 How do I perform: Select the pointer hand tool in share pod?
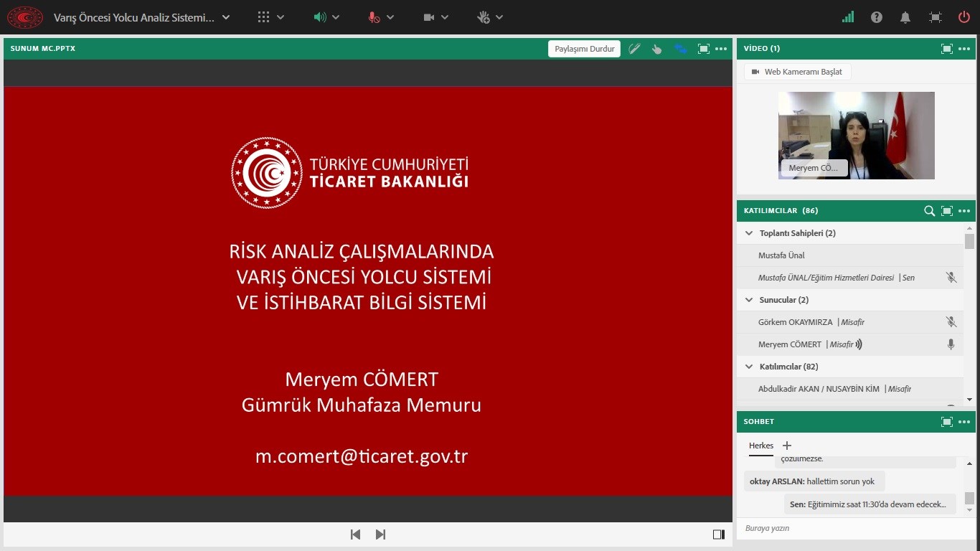click(656, 49)
